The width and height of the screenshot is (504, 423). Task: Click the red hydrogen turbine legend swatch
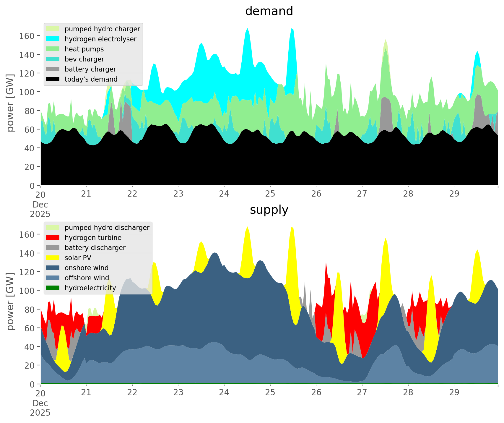(53, 238)
